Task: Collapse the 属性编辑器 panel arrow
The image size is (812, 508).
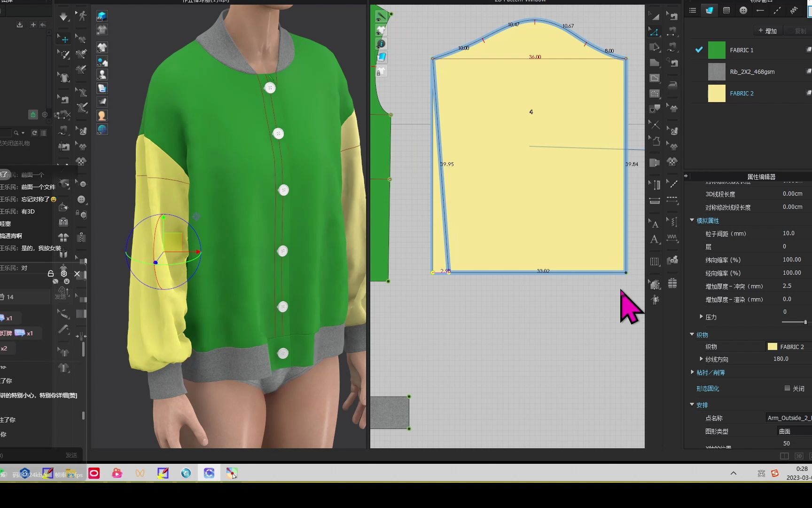Action: (686, 176)
